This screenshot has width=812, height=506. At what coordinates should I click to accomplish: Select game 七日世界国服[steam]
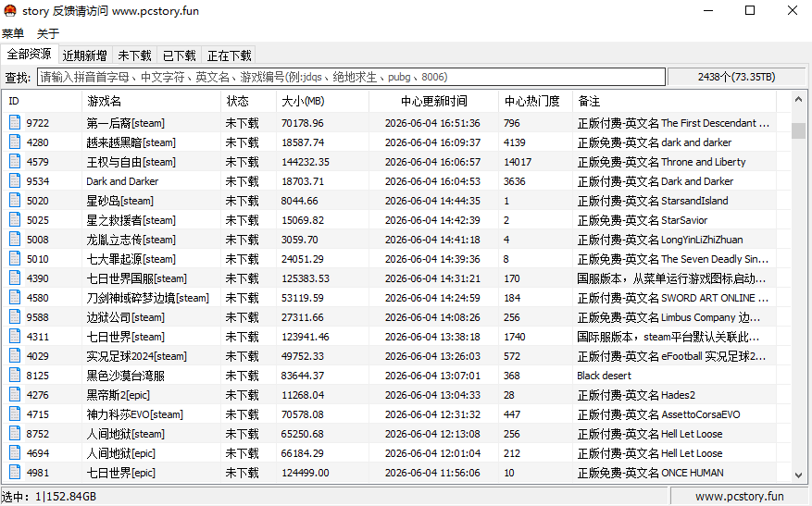[x=137, y=278]
